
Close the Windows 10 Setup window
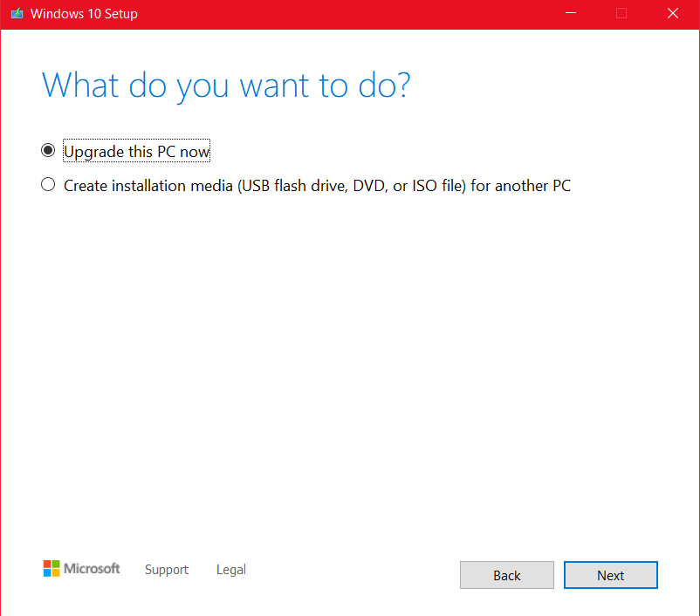tap(672, 14)
